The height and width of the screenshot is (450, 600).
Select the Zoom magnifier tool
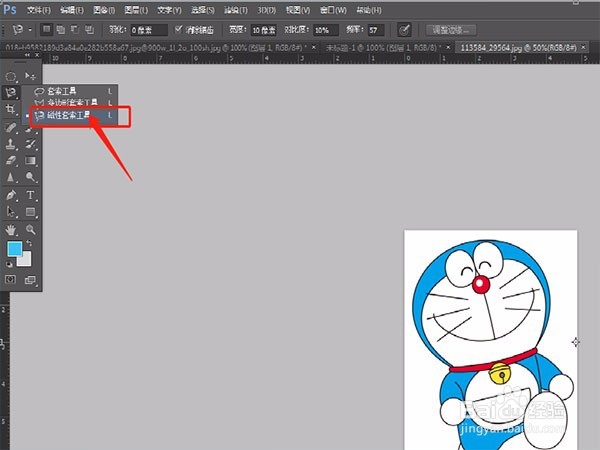click(x=30, y=230)
